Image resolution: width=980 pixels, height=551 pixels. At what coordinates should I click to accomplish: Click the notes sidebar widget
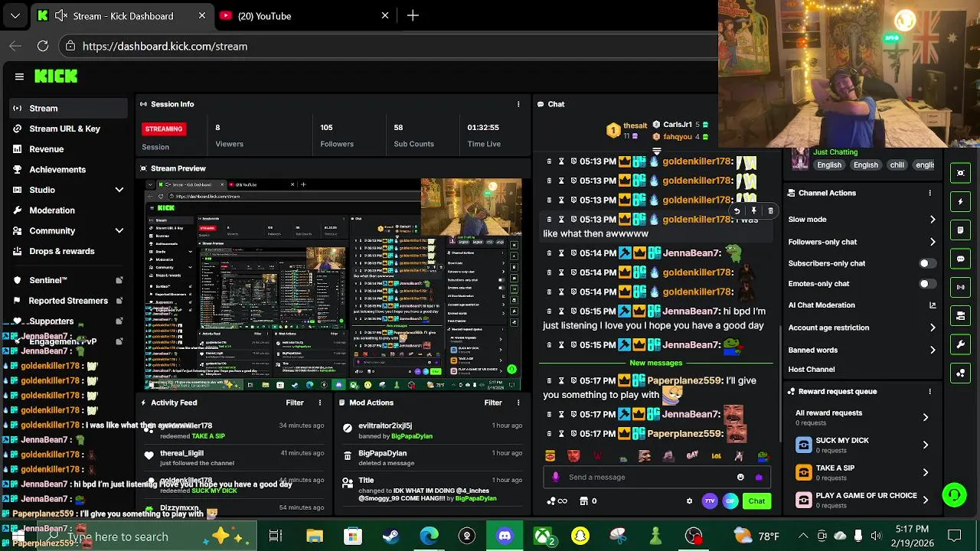point(961,230)
